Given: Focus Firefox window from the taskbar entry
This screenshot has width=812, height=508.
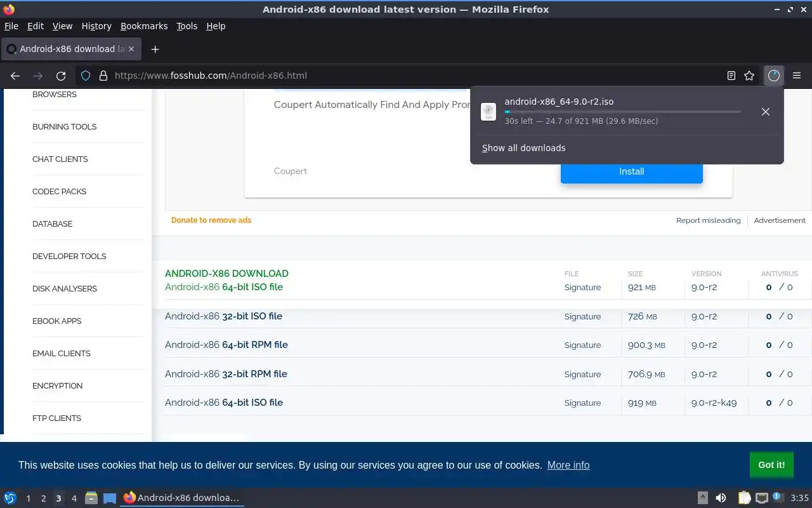Looking at the screenshot, I should point(182,498).
